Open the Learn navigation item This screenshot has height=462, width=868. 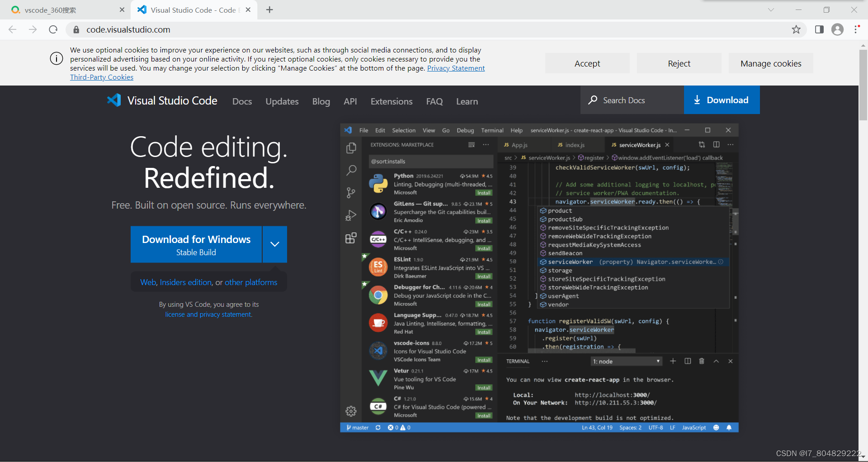(467, 101)
